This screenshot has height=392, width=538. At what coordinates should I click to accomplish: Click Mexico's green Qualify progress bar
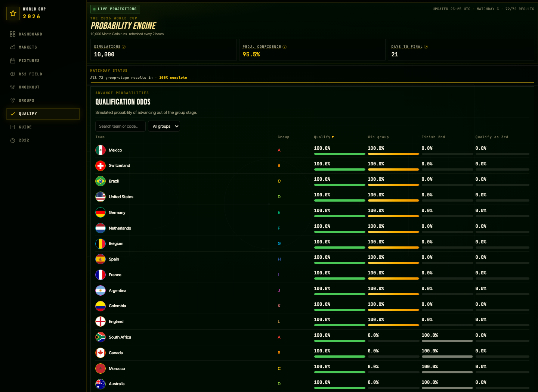point(339,154)
